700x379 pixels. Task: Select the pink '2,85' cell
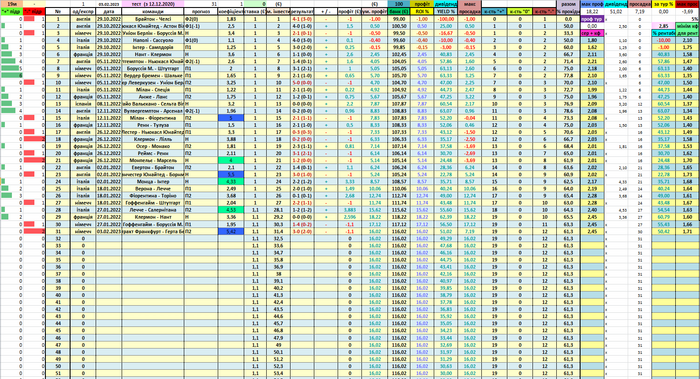[x=663, y=26]
